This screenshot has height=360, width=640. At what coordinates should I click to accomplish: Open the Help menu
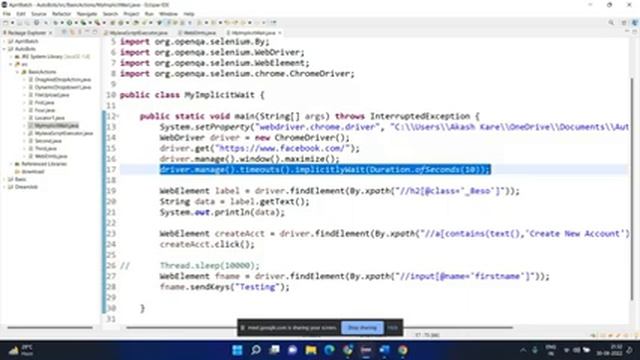tap(189, 14)
